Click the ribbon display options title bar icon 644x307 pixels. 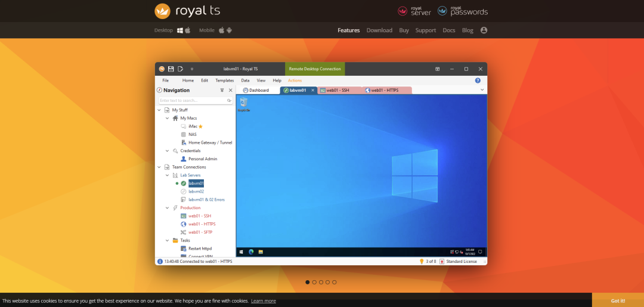[438, 69]
